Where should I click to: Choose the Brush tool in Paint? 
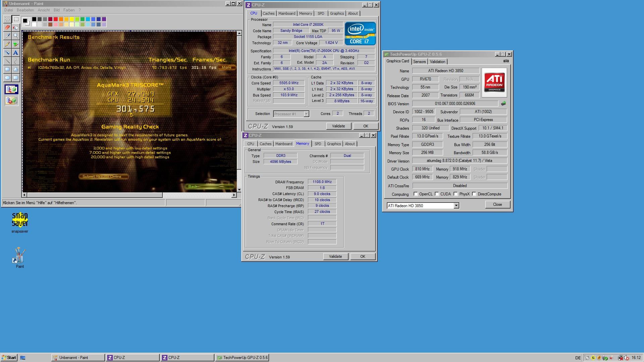[15, 44]
